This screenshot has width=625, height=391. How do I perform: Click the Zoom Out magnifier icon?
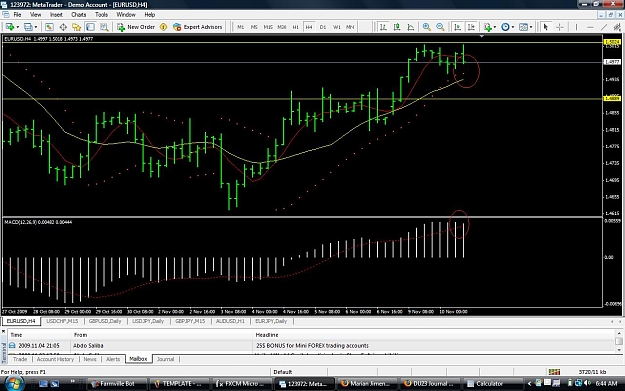point(440,27)
